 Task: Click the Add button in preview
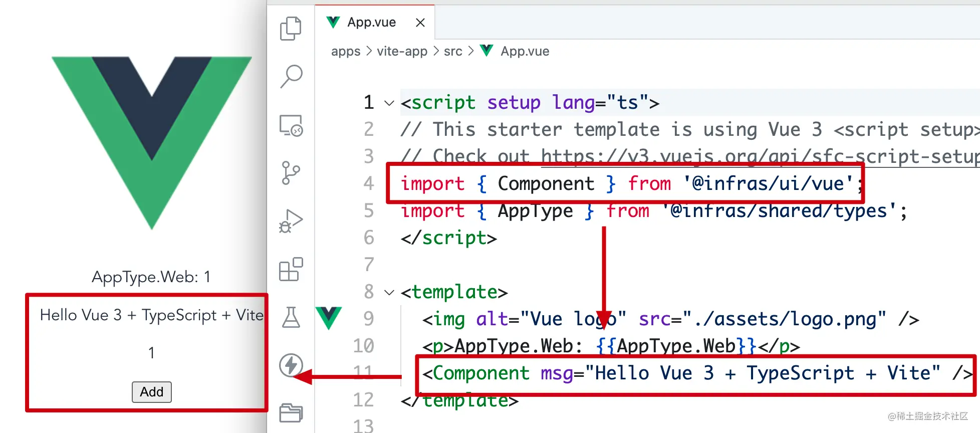152,392
